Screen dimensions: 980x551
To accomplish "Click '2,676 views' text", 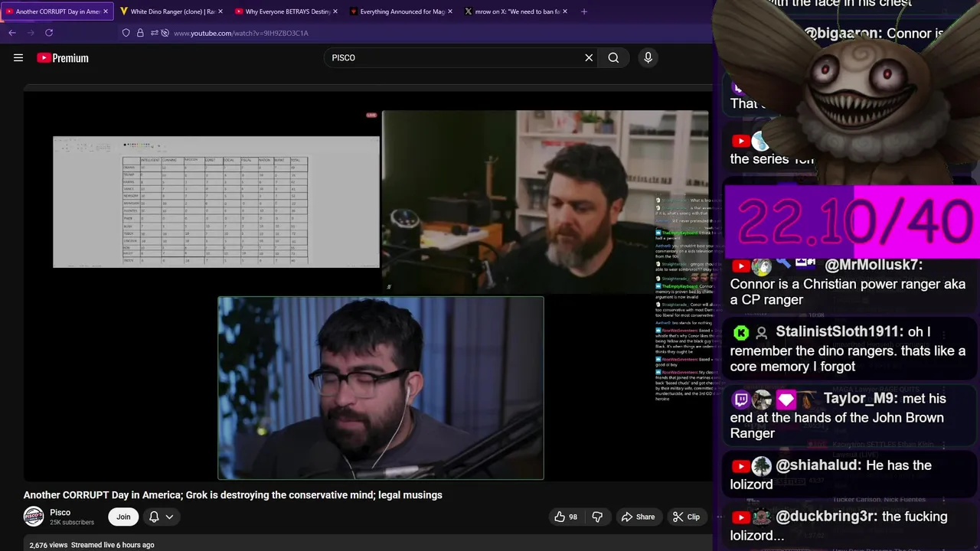I will tap(49, 545).
